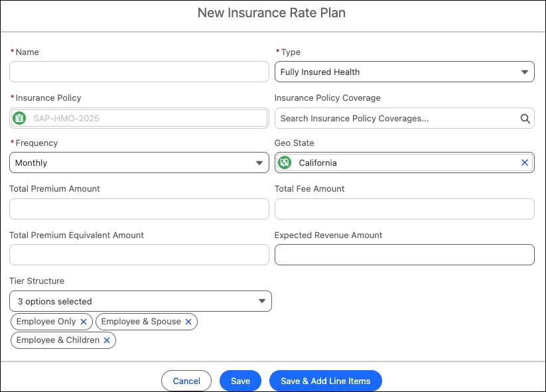
Task: Click the Save button
Action: pos(240,381)
